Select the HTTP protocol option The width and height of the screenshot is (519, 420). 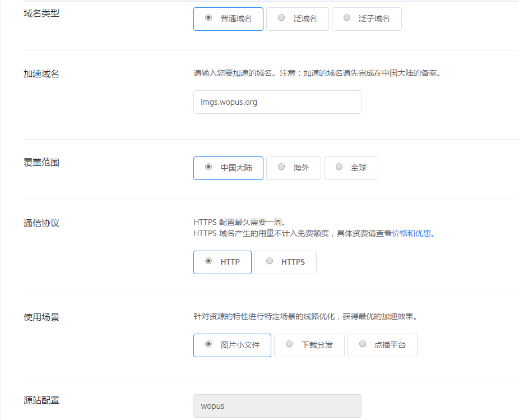[223, 262]
